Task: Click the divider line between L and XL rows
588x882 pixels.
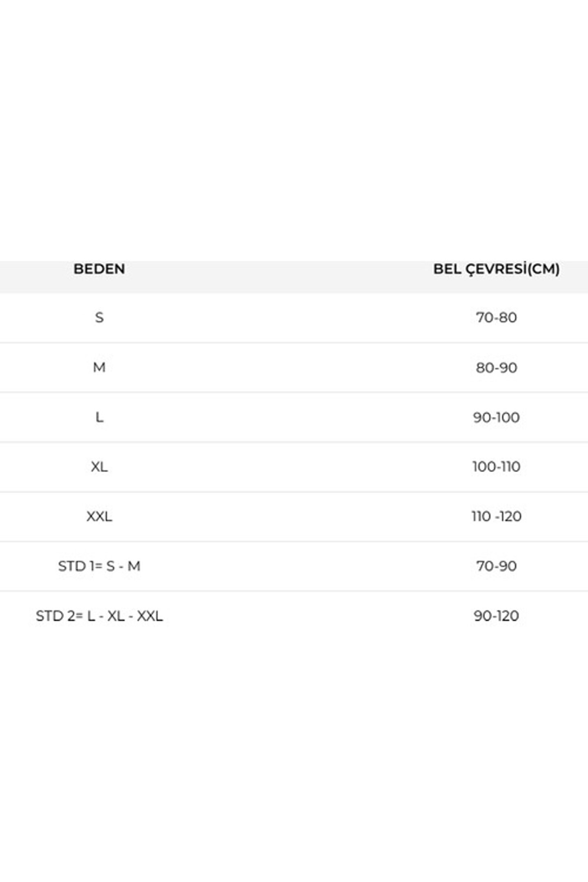Action: coord(294,442)
